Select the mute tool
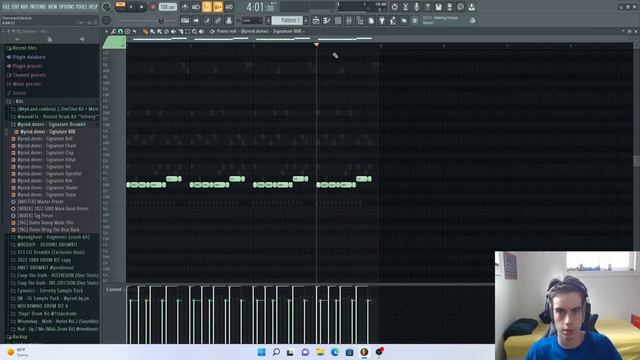 coord(173,31)
